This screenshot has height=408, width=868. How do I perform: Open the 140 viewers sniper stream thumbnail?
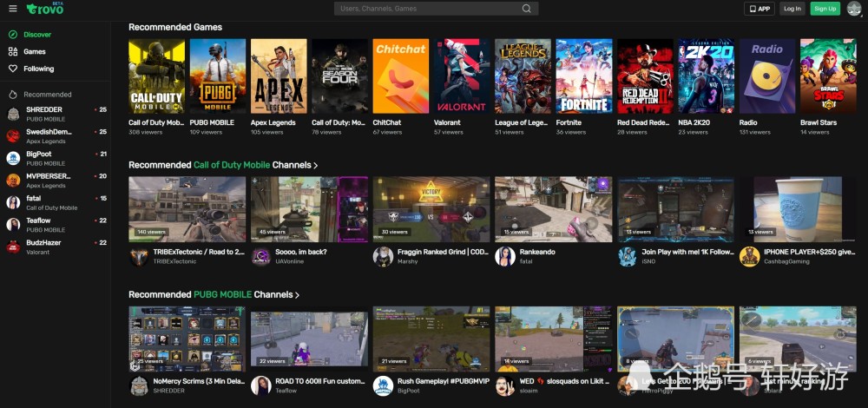[x=187, y=209]
